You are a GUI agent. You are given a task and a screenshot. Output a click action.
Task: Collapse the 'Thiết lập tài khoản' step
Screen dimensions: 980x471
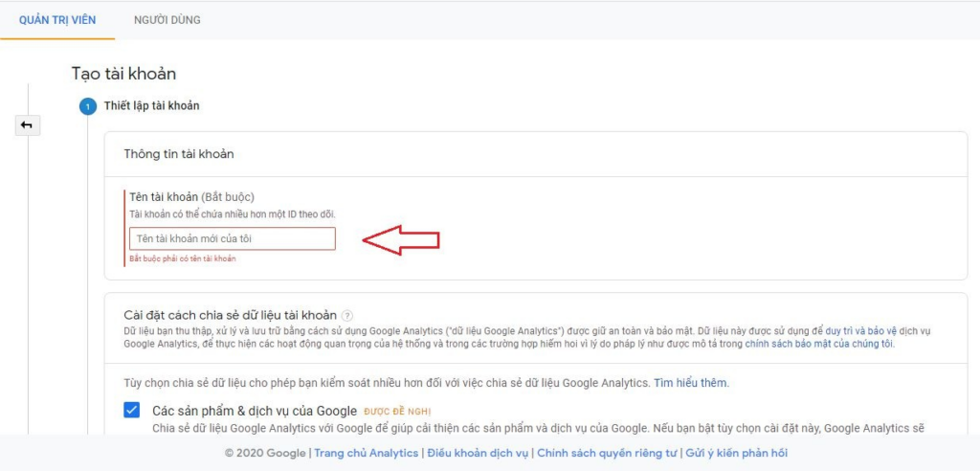(151, 106)
